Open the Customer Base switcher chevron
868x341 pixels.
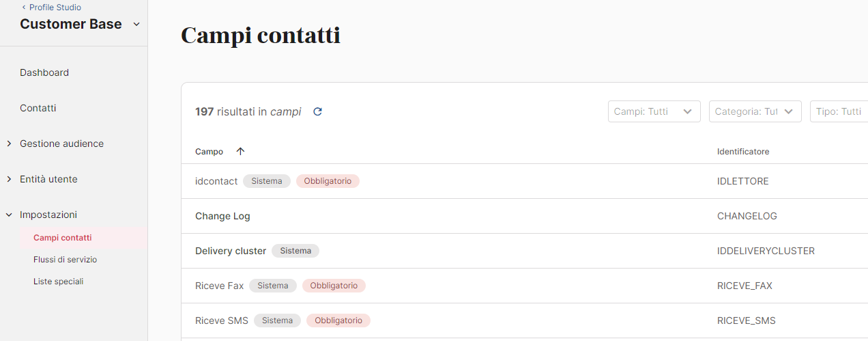136,25
